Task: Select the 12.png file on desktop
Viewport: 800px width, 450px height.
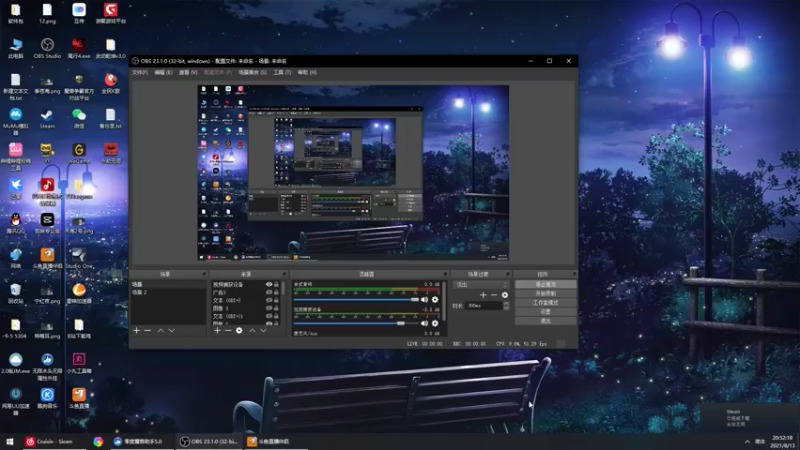Action: [x=47, y=14]
